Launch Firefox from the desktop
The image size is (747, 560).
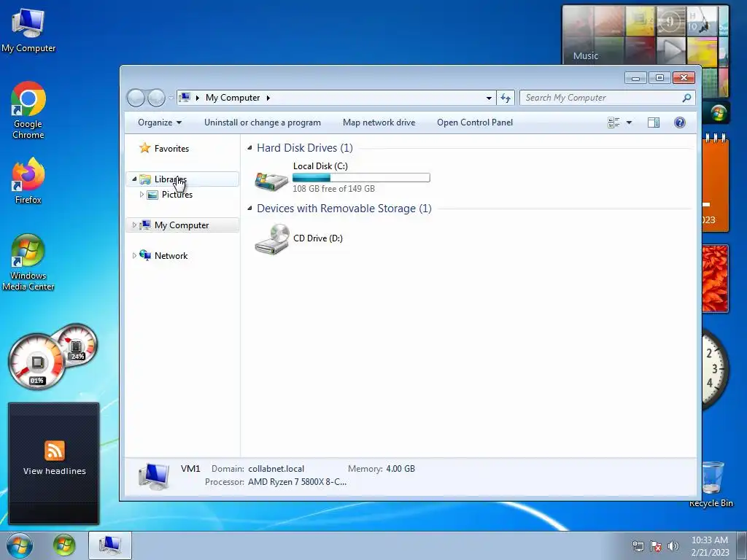[x=28, y=181]
